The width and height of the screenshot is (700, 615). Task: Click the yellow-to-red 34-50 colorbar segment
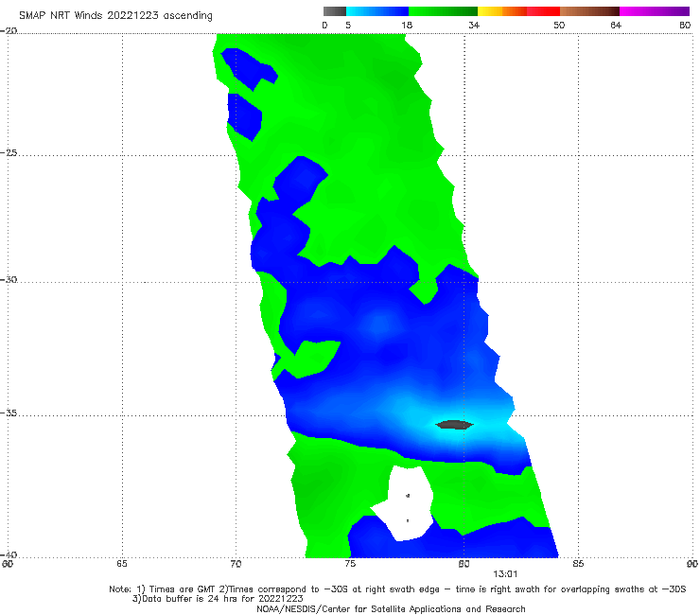click(x=518, y=11)
